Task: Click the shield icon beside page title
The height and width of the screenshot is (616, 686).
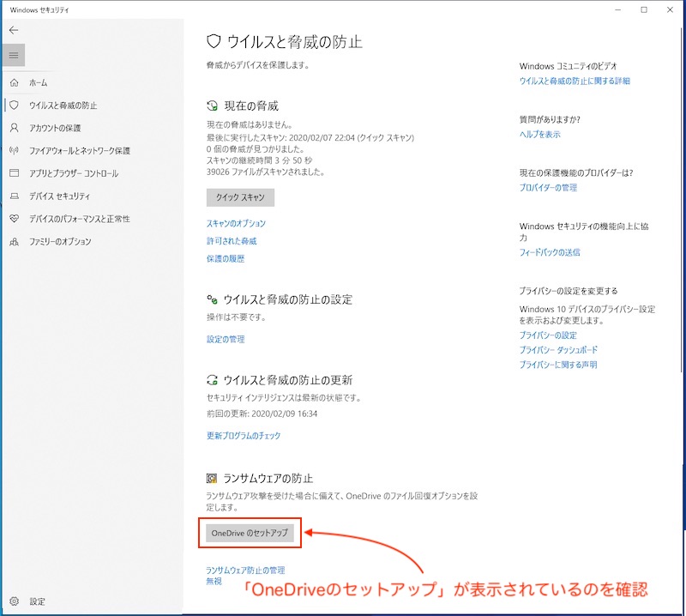Action: 213,41
